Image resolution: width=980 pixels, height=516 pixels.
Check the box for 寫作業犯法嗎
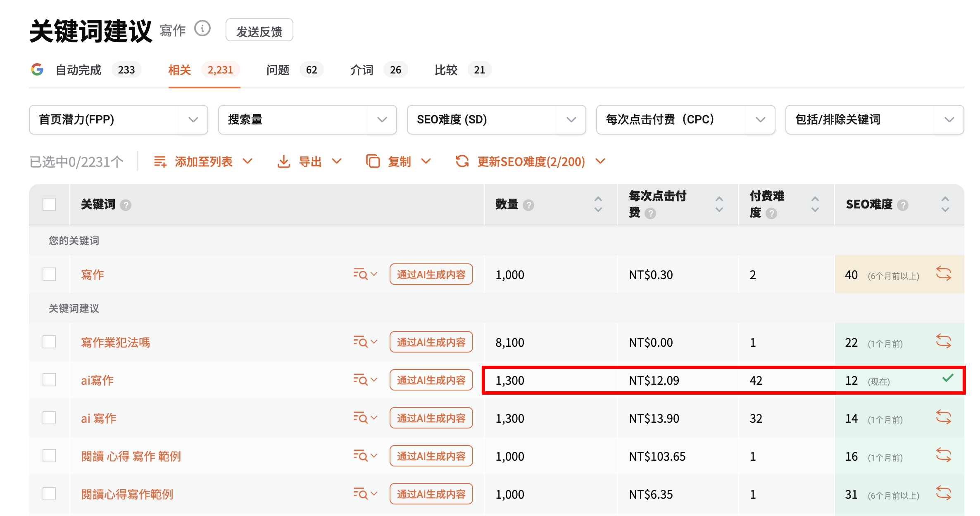(49, 342)
